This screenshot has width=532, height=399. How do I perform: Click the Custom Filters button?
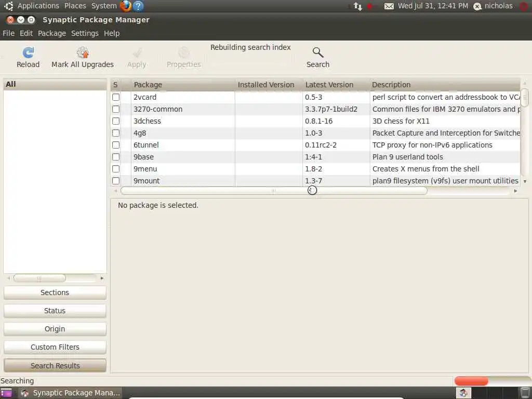[x=55, y=347]
